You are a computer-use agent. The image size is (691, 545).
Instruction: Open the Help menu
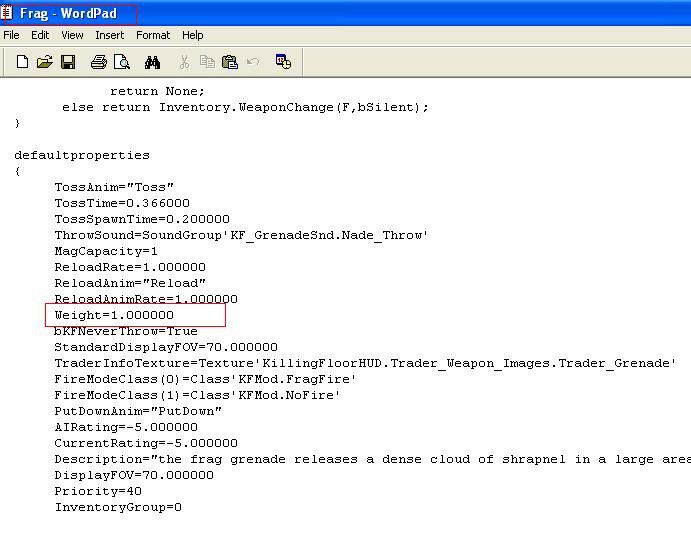(193, 35)
